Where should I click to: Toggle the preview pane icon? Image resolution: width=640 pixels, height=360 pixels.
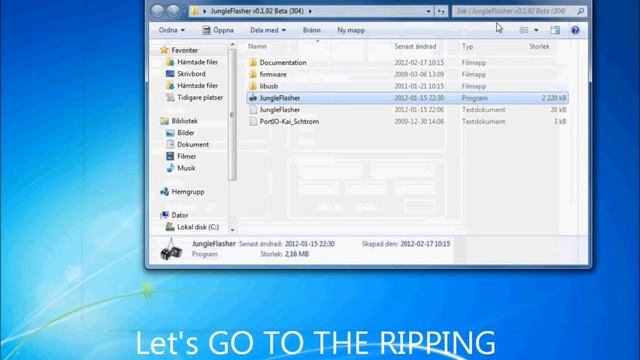click(x=555, y=30)
